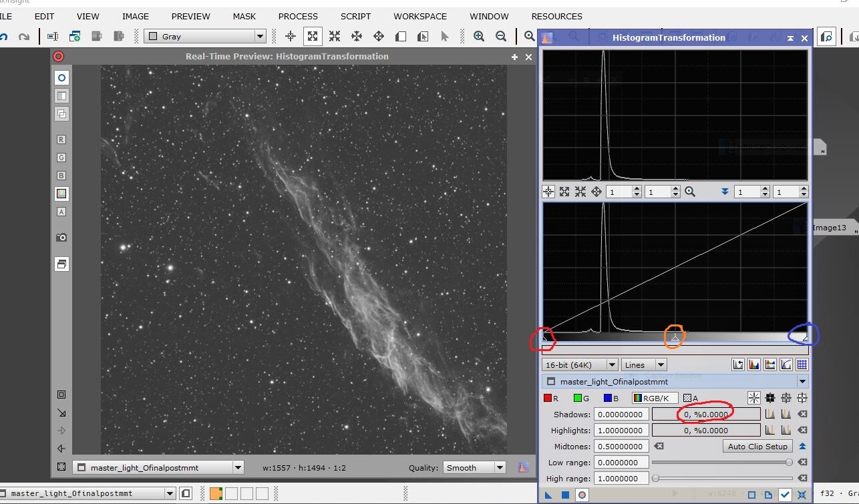Enable the red R channel

click(551, 399)
